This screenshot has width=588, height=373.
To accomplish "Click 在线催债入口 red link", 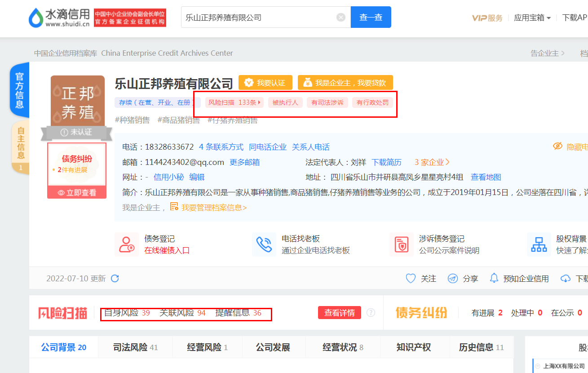I will [x=167, y=250].
